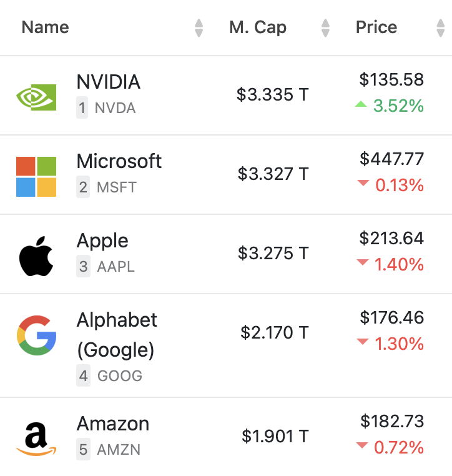
Task: Click the Google G logo
Action: tap(36, 335)
